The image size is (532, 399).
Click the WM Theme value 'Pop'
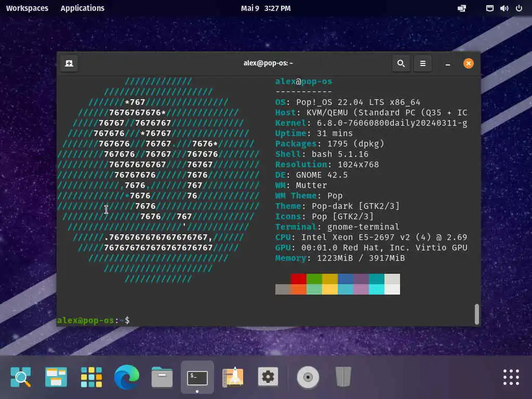coord(335,196)
